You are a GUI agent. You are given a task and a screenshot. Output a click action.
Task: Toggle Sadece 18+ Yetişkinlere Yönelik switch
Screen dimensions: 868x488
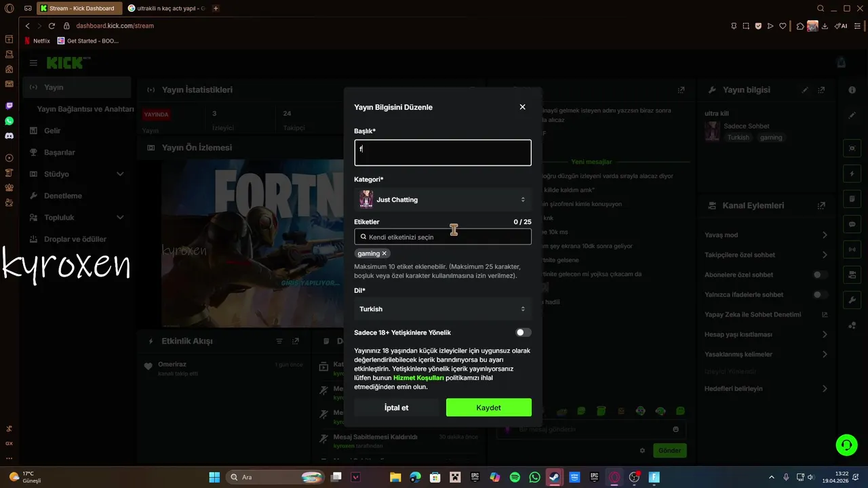[x=523, y=333]
